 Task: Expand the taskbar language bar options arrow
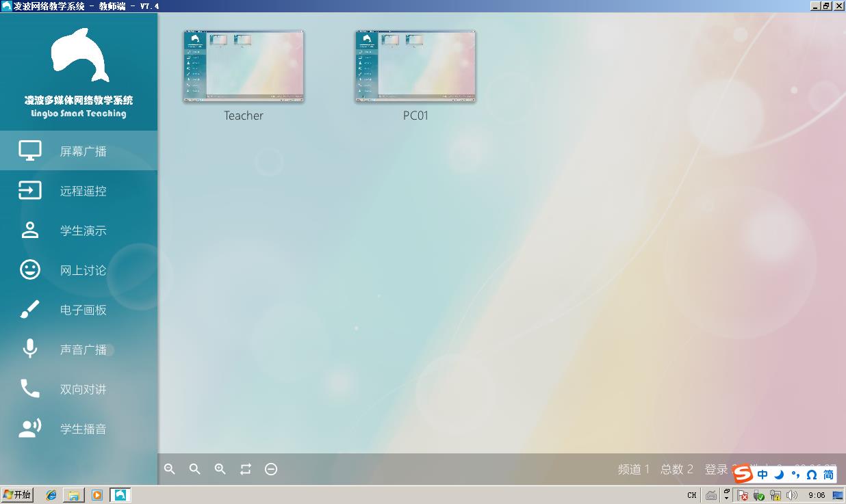coord(727,498)
